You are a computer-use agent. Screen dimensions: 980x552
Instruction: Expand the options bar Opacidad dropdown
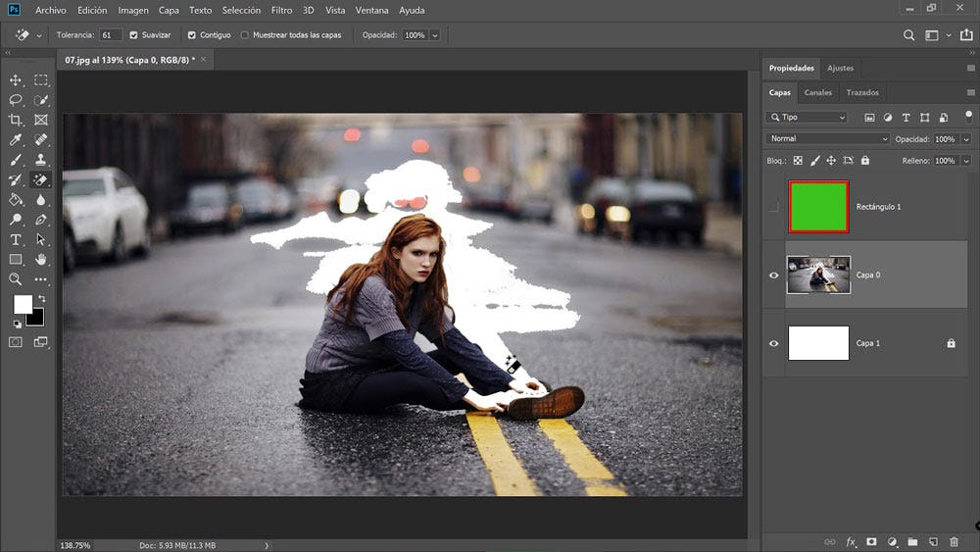[435, 35]
